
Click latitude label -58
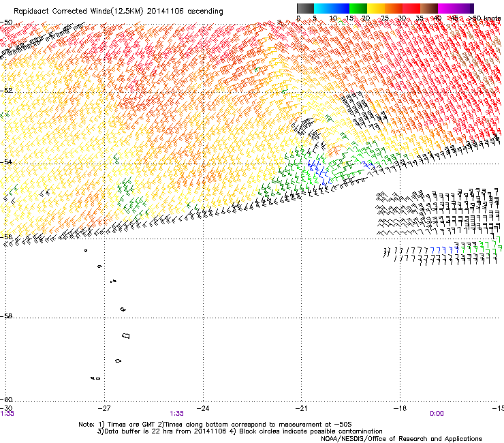(x=6, y=316)
